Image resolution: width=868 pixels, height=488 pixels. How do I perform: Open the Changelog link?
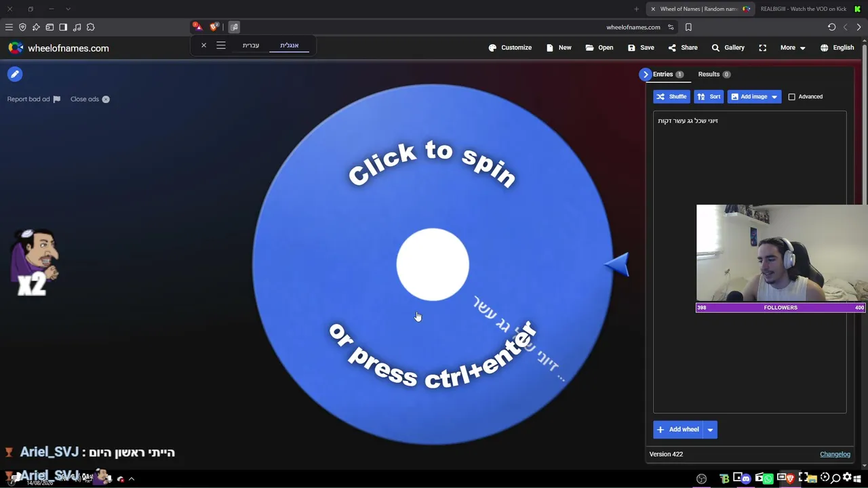coord(835,454)
